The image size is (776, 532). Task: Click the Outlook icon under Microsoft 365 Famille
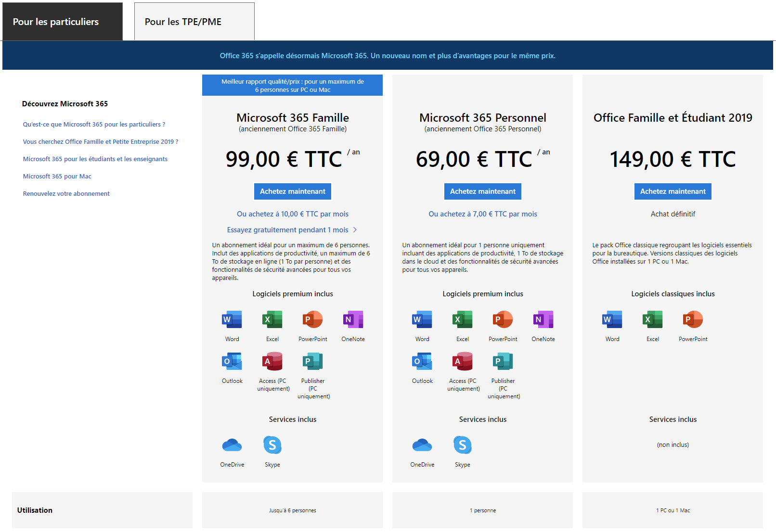232,361
